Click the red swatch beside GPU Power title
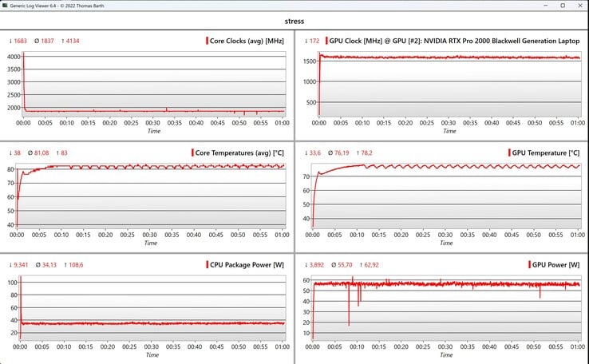This screenshot has width=589, height=364. tap(528, 264)
